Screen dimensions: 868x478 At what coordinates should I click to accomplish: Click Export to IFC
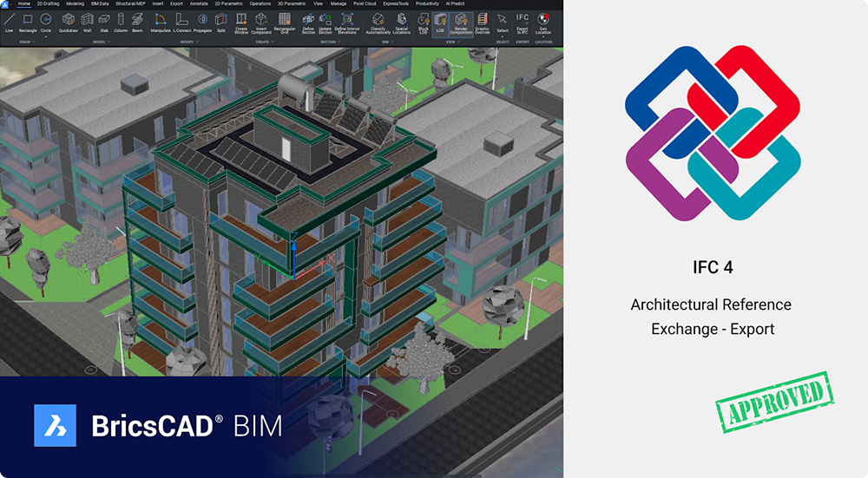pyautogui.click(x=523, y=23)
